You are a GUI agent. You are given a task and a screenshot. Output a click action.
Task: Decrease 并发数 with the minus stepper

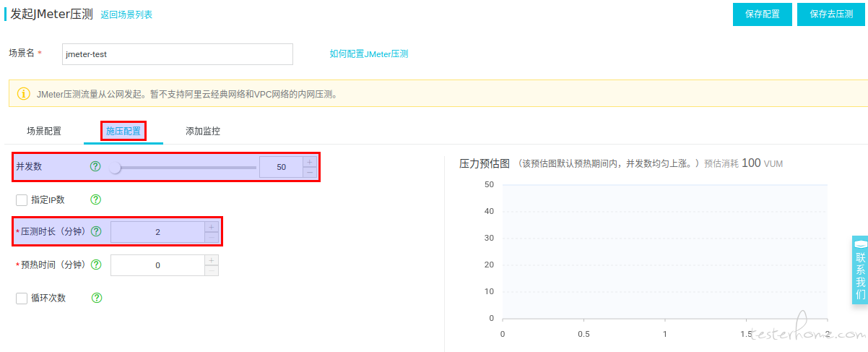pos(309,172)
